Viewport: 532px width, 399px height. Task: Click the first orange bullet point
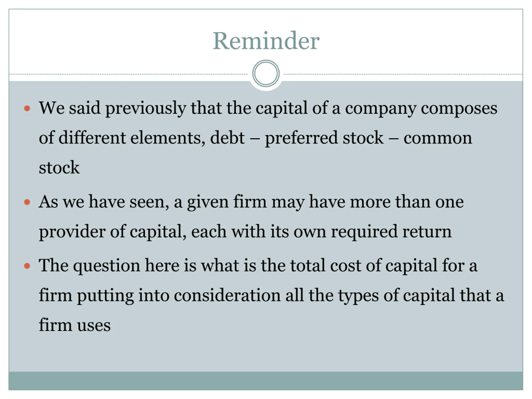tap(27, 108)
